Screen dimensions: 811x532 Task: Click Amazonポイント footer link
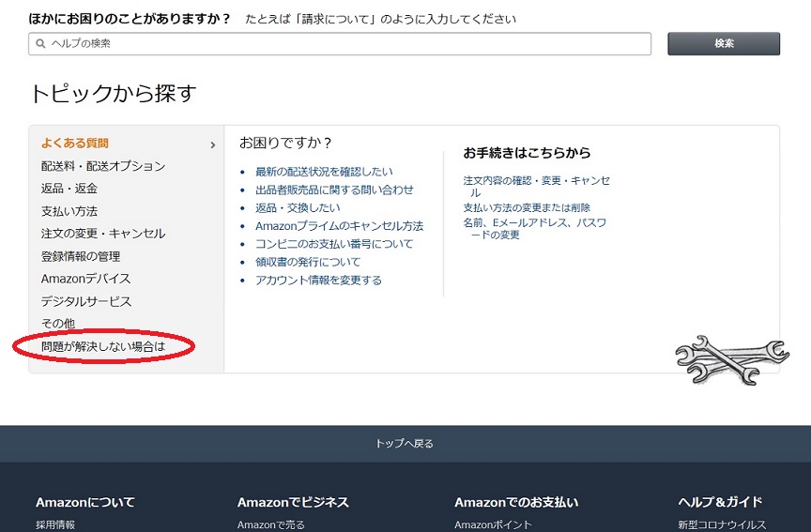[x=493, y=524]
